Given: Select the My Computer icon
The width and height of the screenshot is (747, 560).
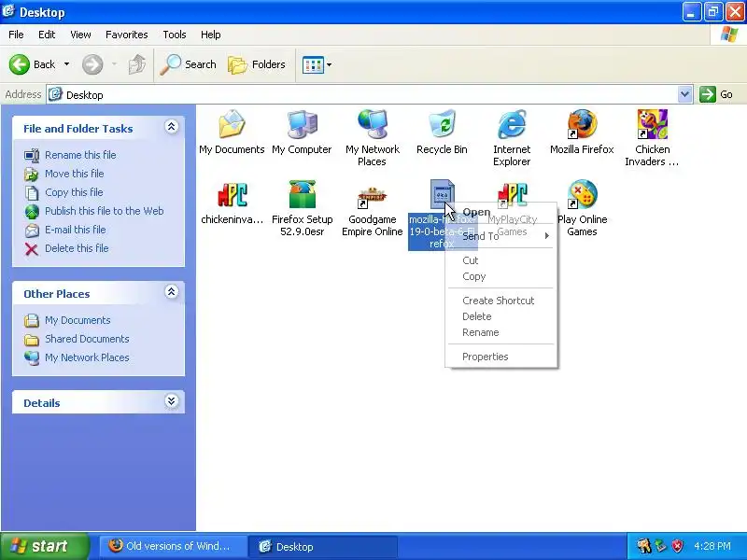Looking at the screenshot, I should (302, 125).
